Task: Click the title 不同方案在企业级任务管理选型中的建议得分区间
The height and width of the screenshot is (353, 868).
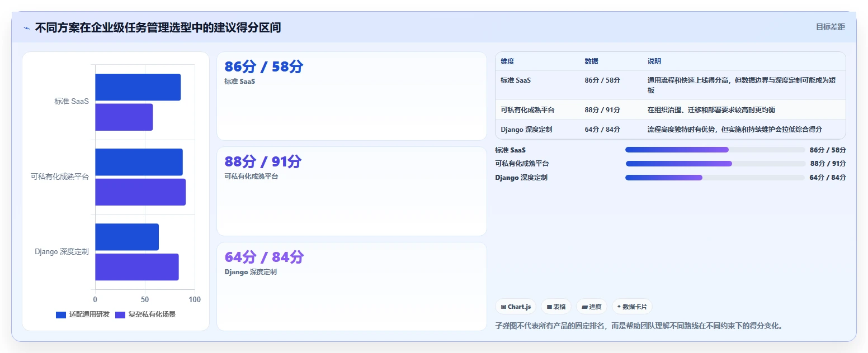Action: pyautogui.click(x=158, y=27)
